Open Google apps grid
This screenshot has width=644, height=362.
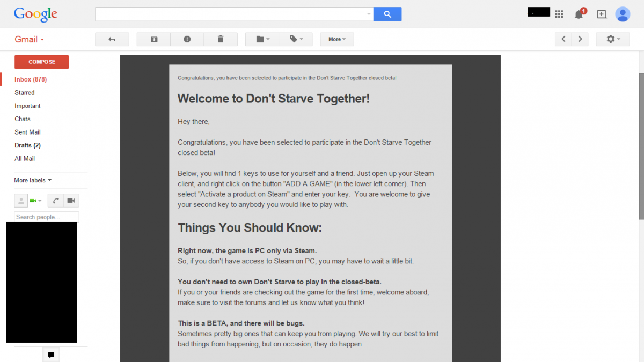559,14
